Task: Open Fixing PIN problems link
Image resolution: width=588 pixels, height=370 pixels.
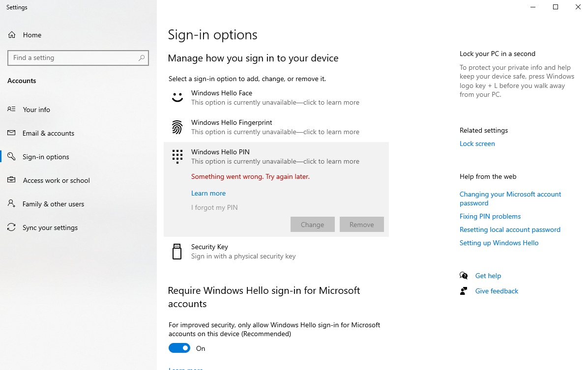Action: (x=490, y=216)
